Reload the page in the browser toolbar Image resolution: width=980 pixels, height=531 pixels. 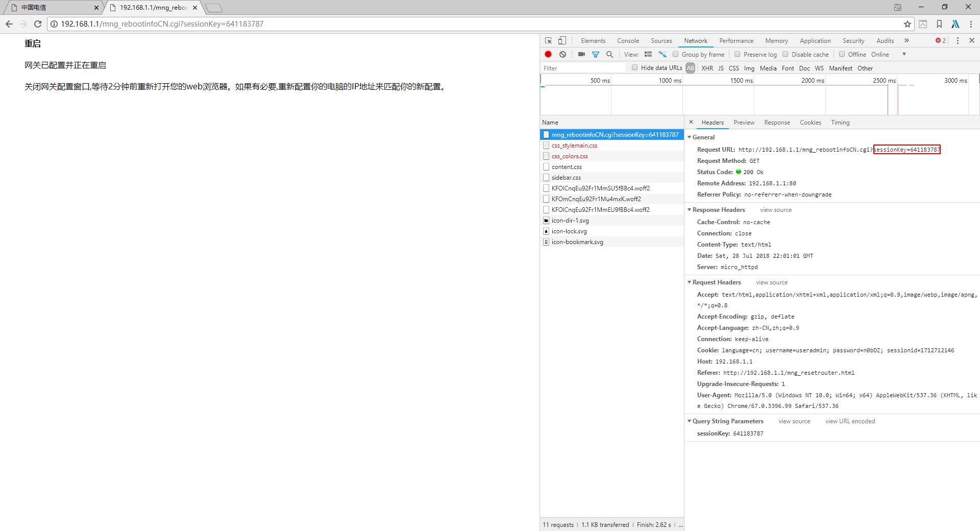[x=38, y=24]
